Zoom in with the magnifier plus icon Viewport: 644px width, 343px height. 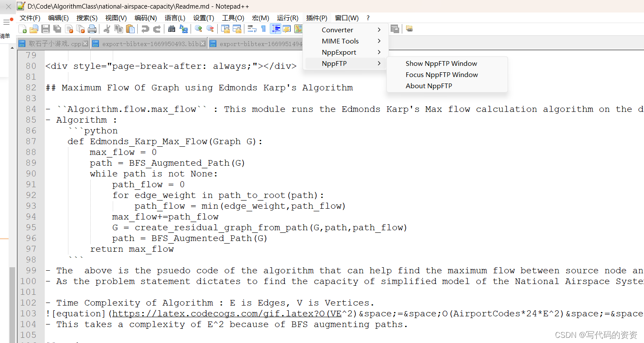tap(198, 29)
